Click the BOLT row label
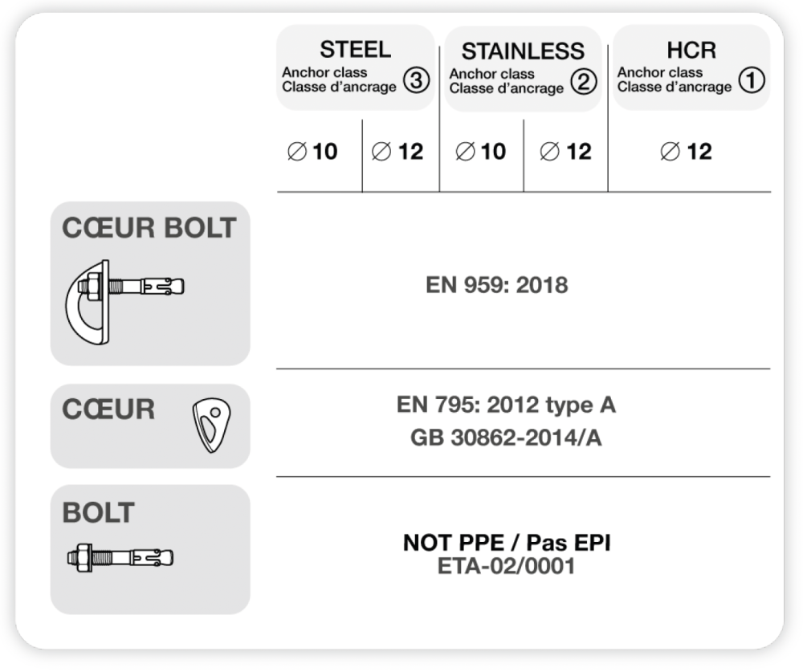Screen dimensions: 803x672 coord(98,512)
